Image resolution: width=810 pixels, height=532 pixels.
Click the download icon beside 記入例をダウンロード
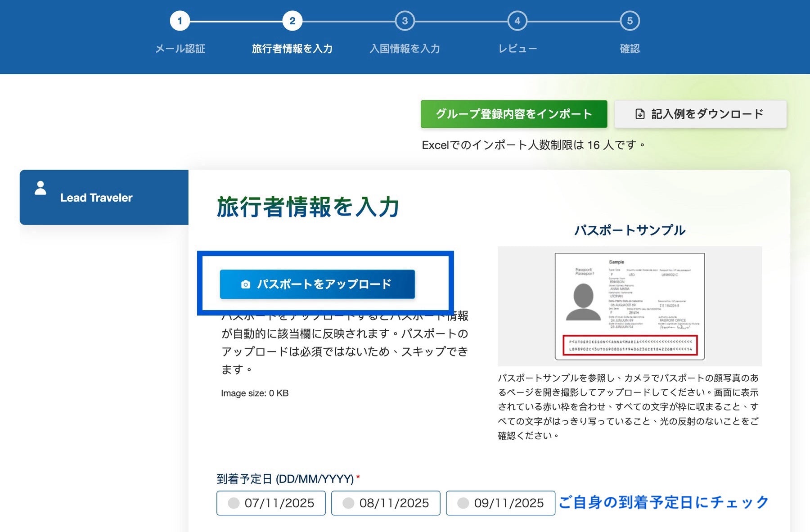pyautogui.click(x=640, y=114)
